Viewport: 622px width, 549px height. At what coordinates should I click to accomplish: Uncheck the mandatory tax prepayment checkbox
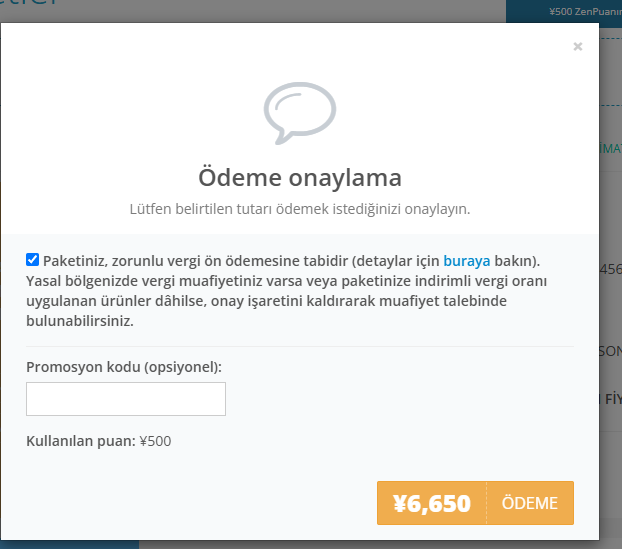coord(33,260)
